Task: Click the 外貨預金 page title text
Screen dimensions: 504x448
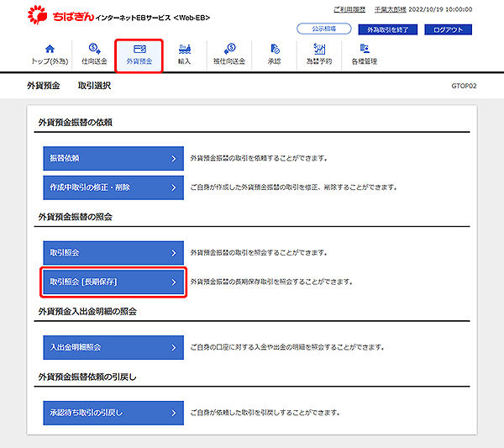Action: (44, 86)
